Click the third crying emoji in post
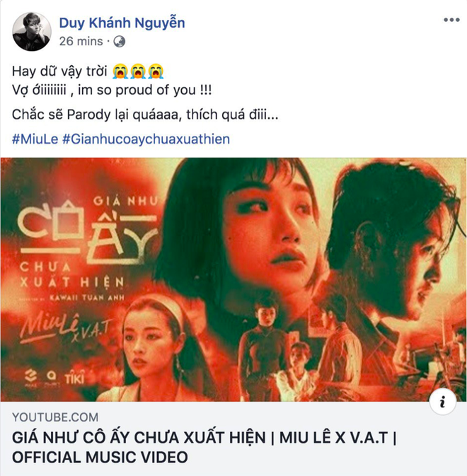This screenshot has height=476, width=467. pyautogui.click(x=156, y=71)
